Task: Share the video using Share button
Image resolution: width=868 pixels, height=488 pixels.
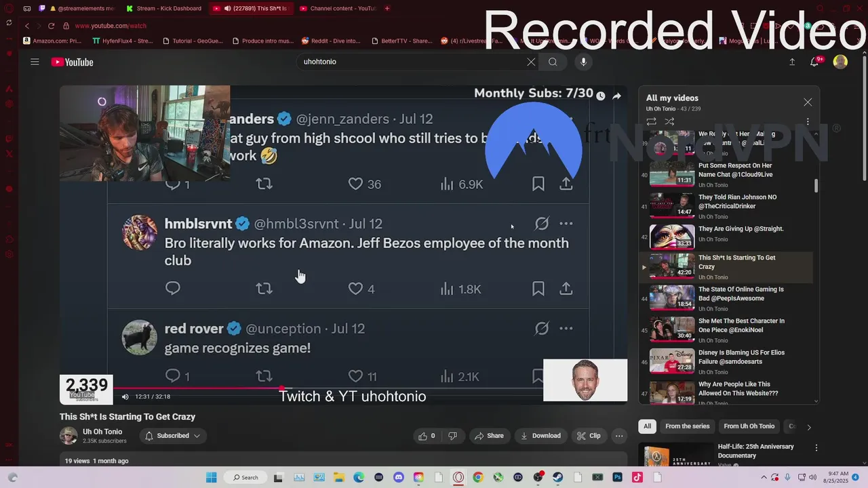Action: (x=489, y=436)
